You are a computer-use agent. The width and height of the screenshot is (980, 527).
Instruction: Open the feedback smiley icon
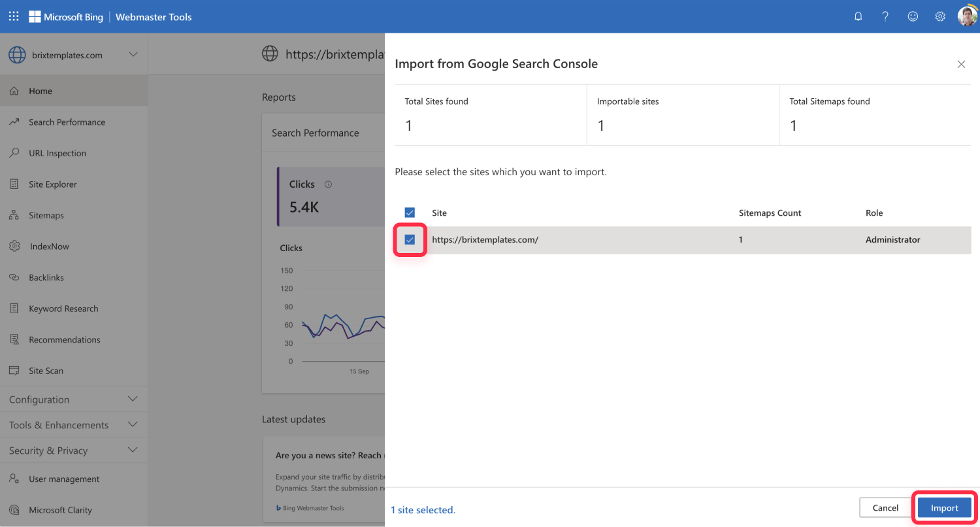(x=913, y=16)
